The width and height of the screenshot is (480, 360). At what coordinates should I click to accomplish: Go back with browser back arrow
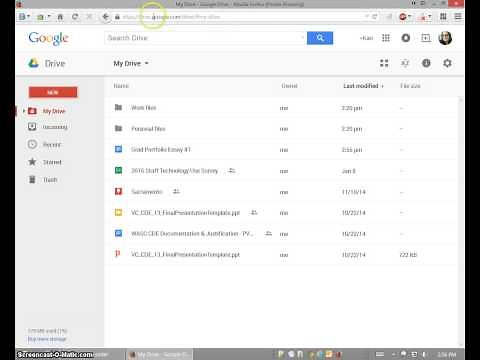[x=105, y=17]
